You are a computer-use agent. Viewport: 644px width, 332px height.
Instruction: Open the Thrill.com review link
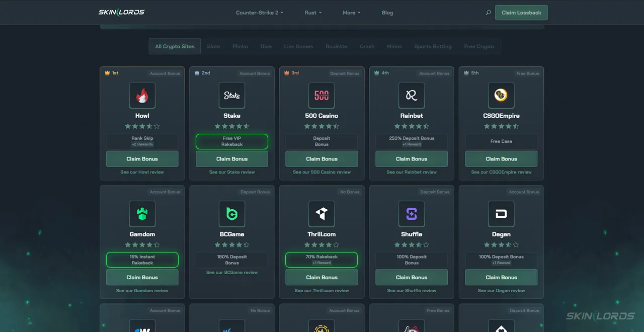pyautogui.click(x=321, y=291)
